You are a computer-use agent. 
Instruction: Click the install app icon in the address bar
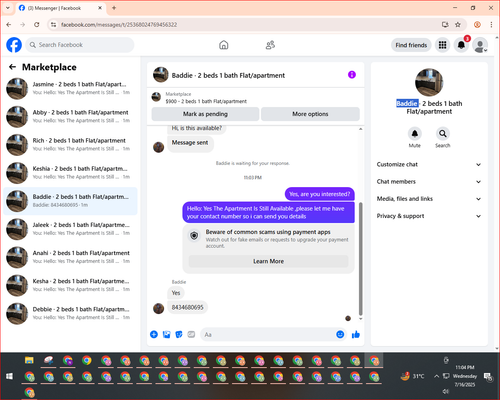pos(445,25)
